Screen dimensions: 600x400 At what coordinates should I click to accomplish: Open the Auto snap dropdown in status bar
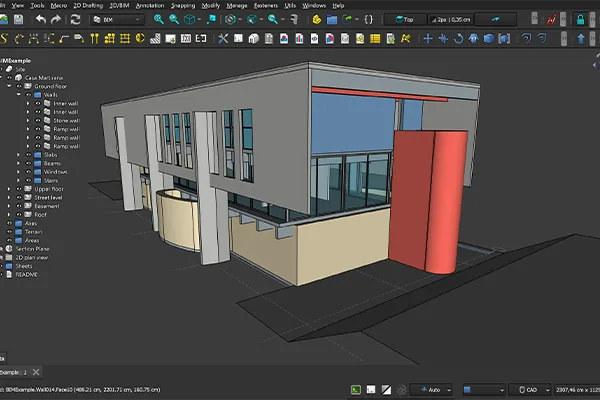click(431, 390)
